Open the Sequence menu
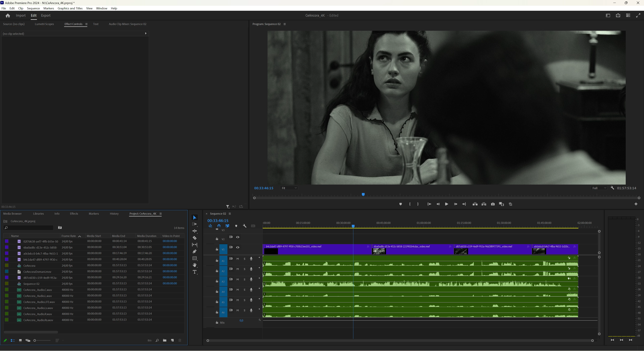The image size is (644, 351). [33, 8]
